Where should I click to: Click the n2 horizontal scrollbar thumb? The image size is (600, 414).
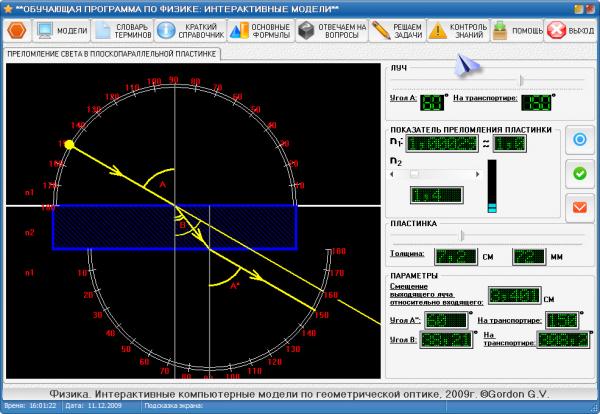pyautogui.click(x=414, y=174)
